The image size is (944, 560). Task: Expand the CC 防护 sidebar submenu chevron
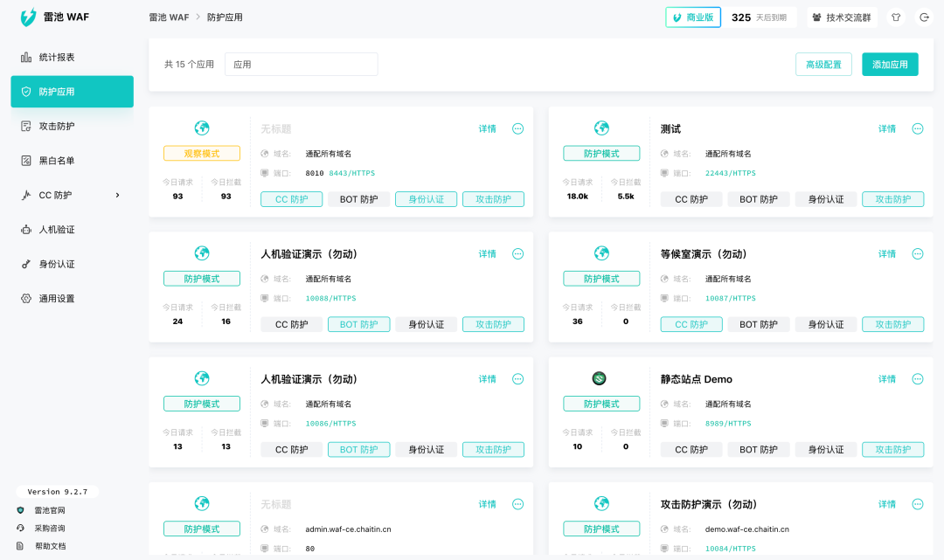click(117, 195)
